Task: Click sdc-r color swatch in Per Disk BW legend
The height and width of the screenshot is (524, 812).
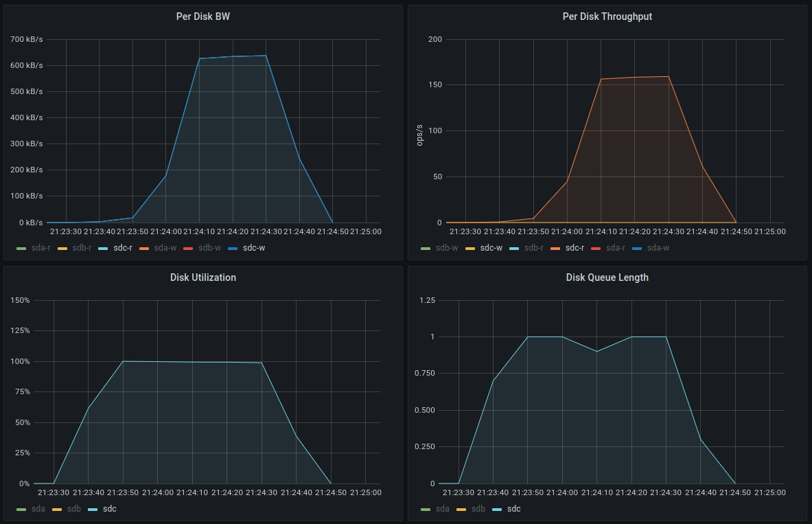Action: pos(103,248)
